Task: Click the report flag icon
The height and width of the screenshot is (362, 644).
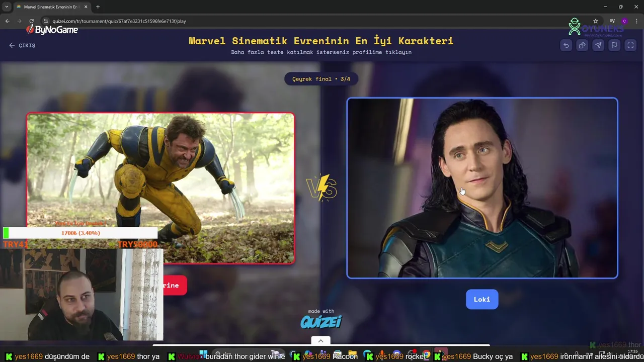Action: [x=614, y=45]
